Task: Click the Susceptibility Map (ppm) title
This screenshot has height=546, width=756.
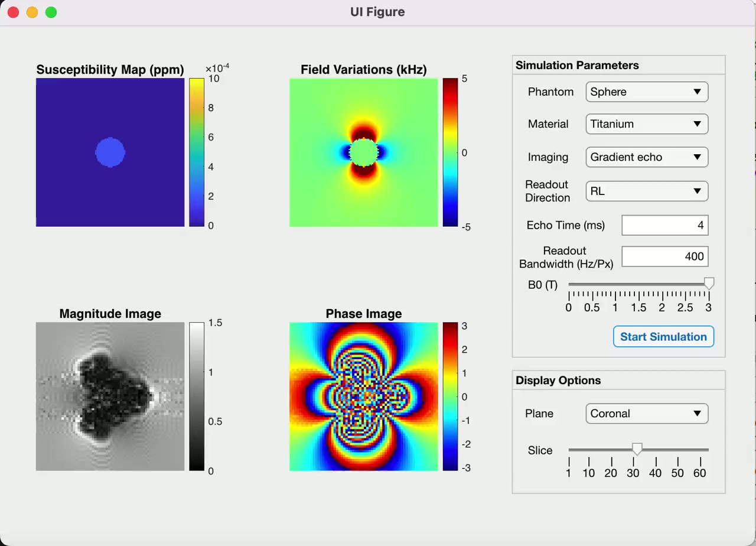Action: click(110, 70)
